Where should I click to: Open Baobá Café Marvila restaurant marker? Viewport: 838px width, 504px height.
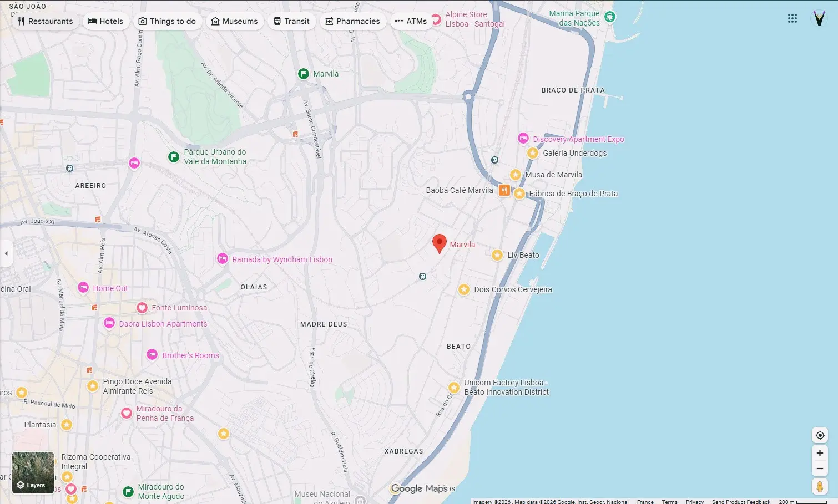(x=504, y=190)
